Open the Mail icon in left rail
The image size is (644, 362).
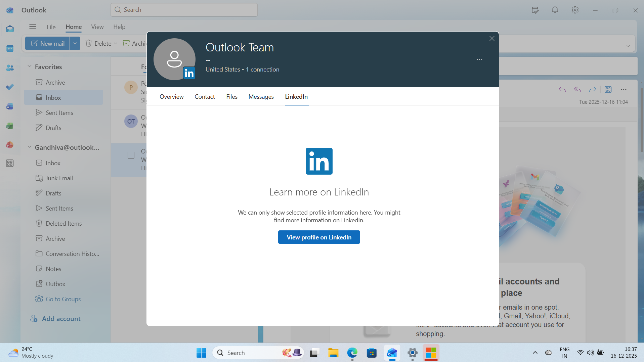coord(10,29)
